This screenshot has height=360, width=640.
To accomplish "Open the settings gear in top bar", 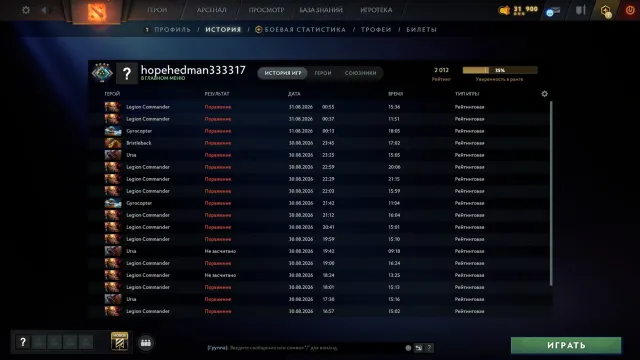I will [x=26, y=10].
